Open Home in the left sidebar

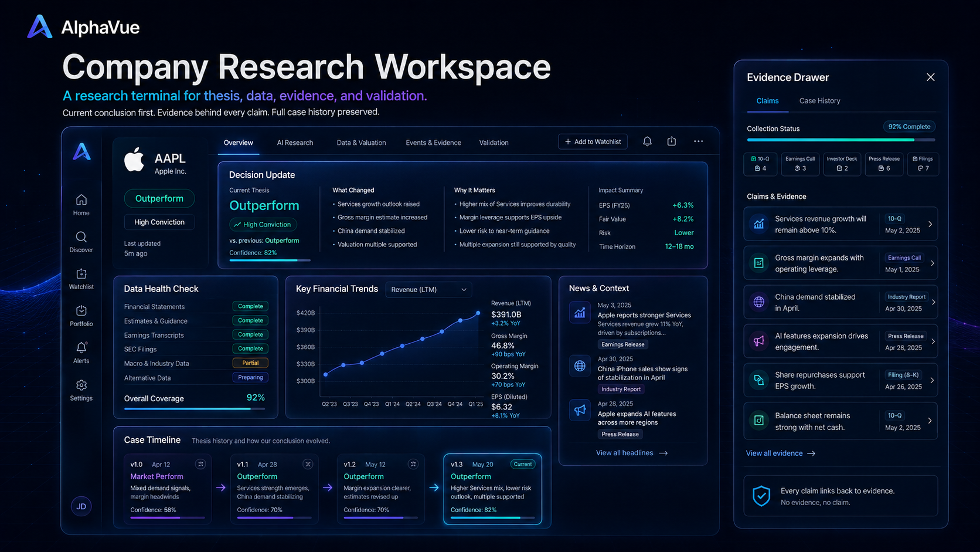tap(81, 205)
